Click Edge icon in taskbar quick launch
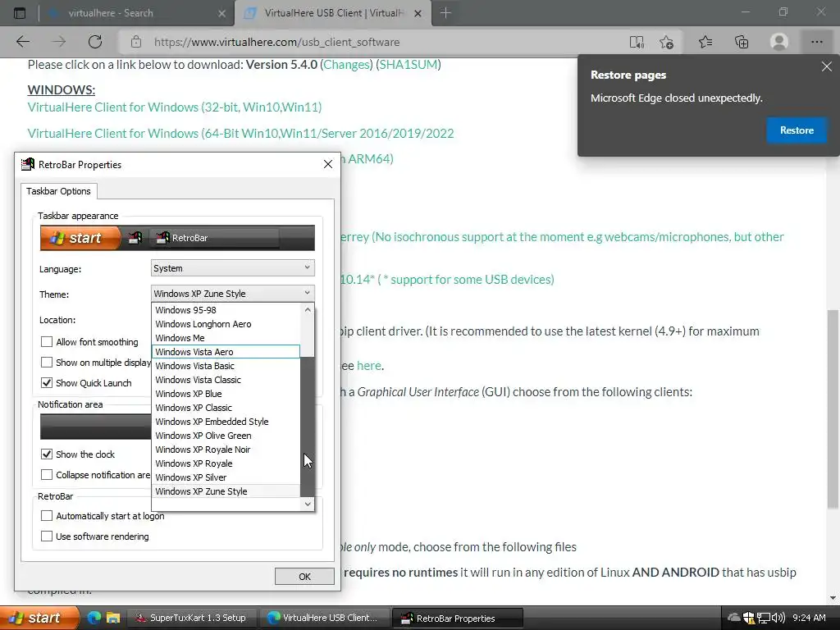Screen dimensions: 840x630 point(94,618)
